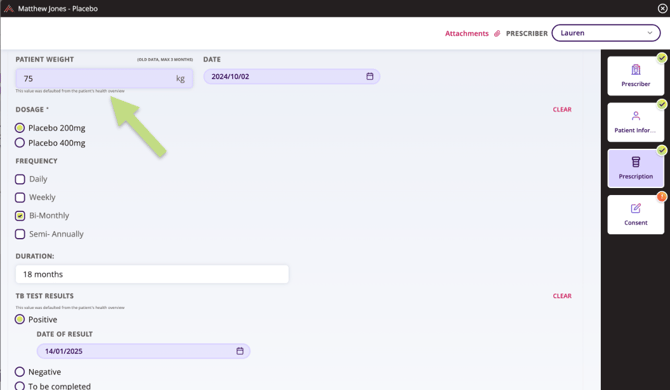The height and width of the screenshot is (390, 670).
Task: Click the Duration field with 18 months
Action: (152, 274)
